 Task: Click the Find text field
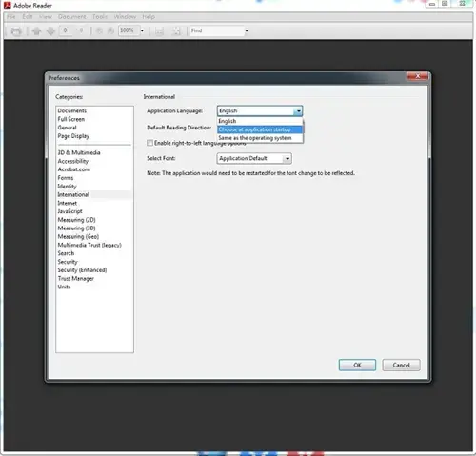click(217, 30)
